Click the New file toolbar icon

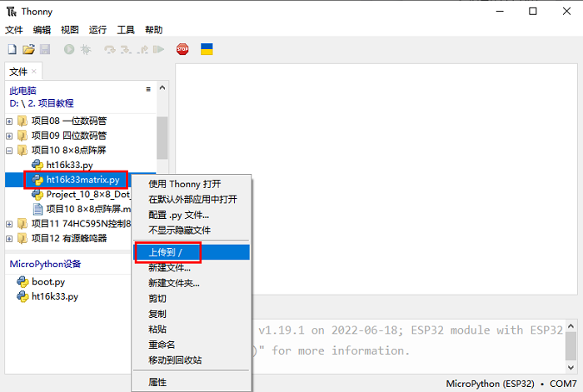pos(12,50)
